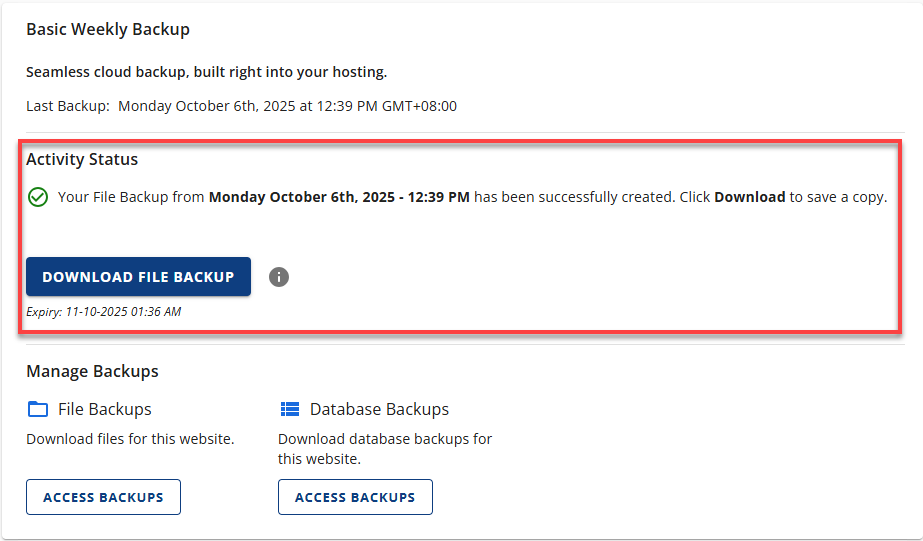Click the Activity Status heading
Image resolution: width=923 pixels, height=541 pixels.
[82, 159]
